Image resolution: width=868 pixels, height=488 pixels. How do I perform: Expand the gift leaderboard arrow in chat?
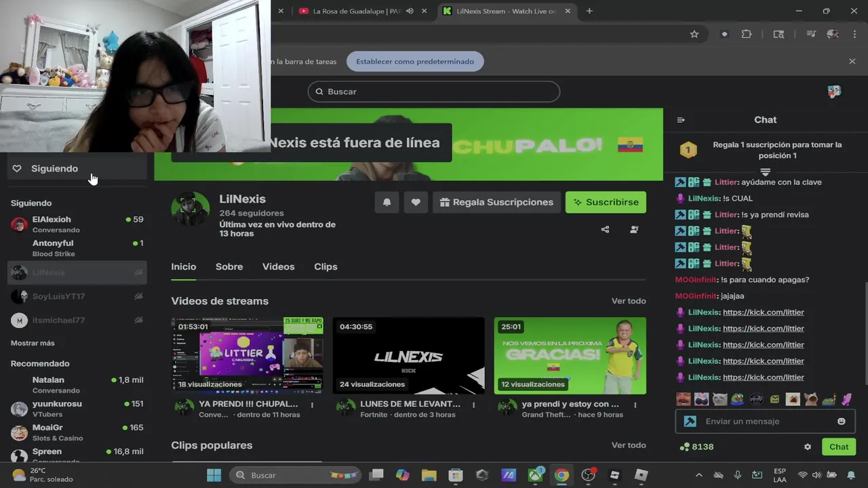765,171
